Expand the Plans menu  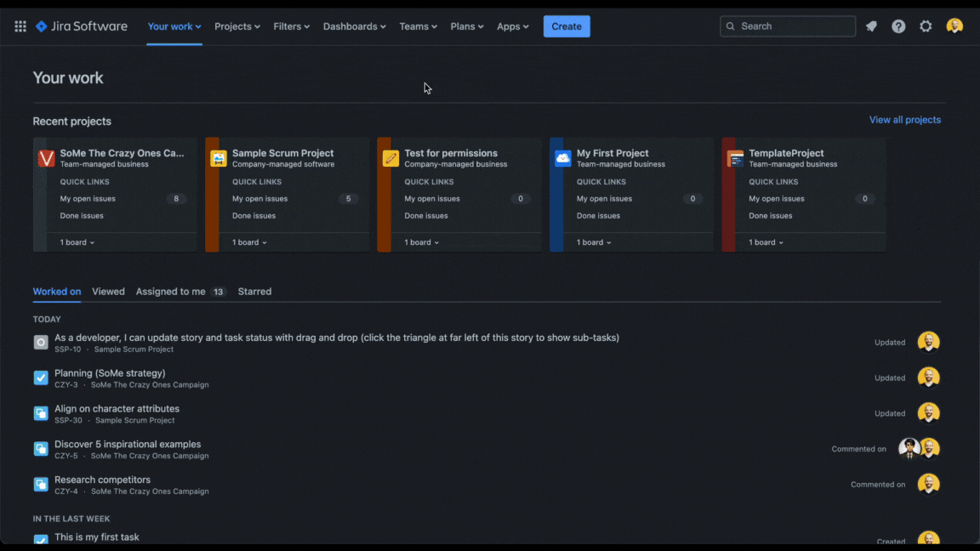point(467,26)
